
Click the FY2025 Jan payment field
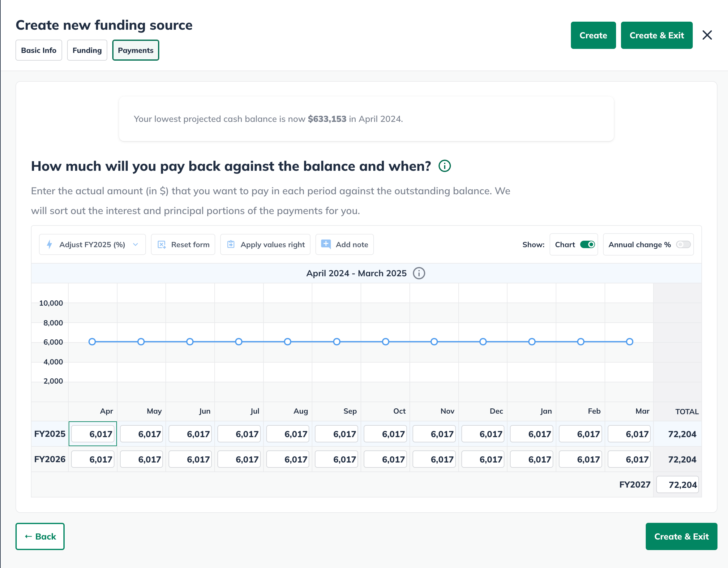[532, 434]
